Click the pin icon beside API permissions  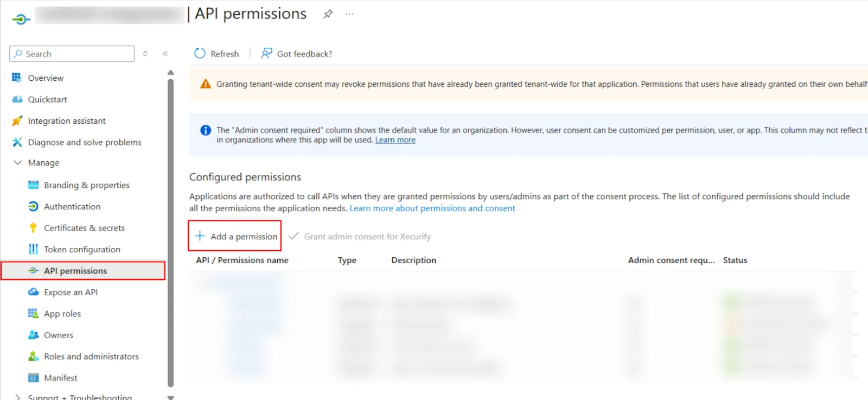tap(328, 14)
